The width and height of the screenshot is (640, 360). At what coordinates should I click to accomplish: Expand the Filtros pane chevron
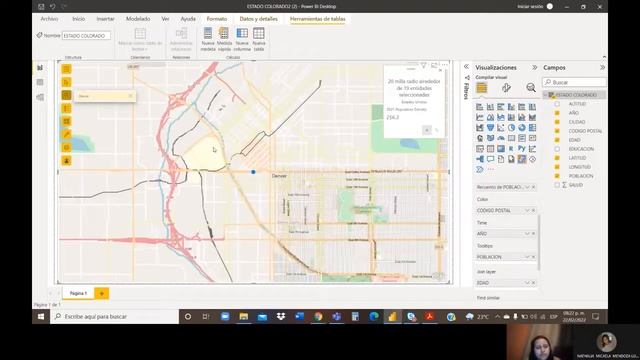466,67
